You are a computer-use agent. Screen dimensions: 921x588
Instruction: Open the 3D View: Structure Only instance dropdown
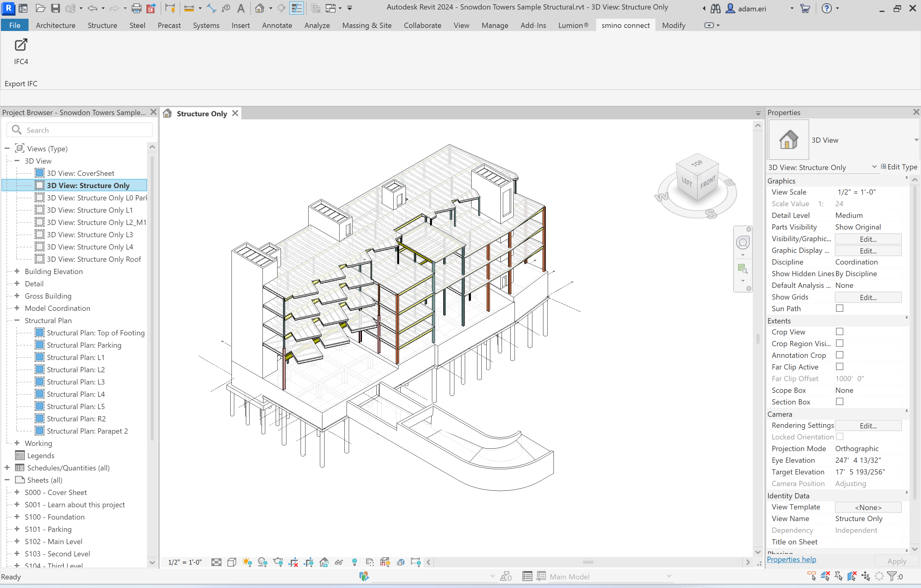point(874,167)
